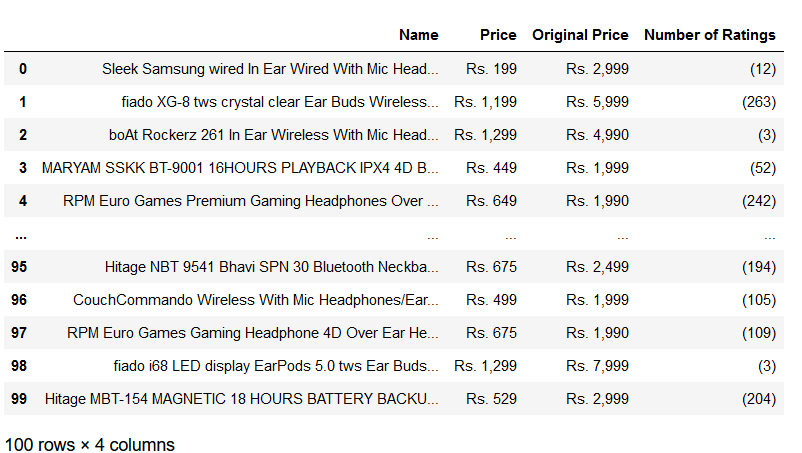
Task: Select row index 95
Action: (x=19, y=267)
